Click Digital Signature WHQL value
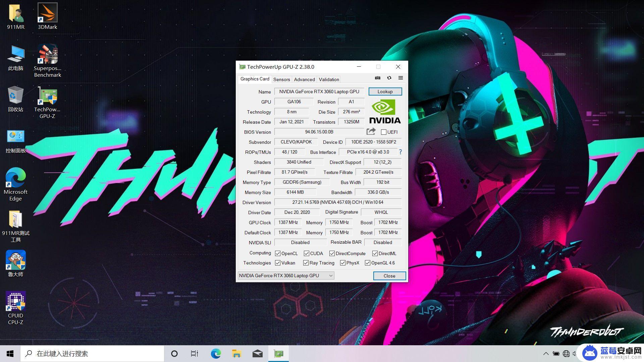Image resolution: width=644 pixels, height=362 pixels. point(381,212)
